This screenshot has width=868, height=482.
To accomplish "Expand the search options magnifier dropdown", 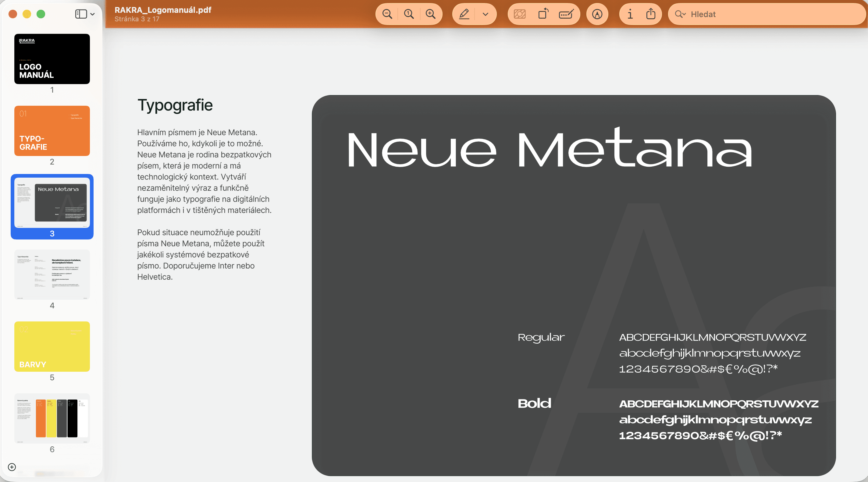I will [680, 14].
